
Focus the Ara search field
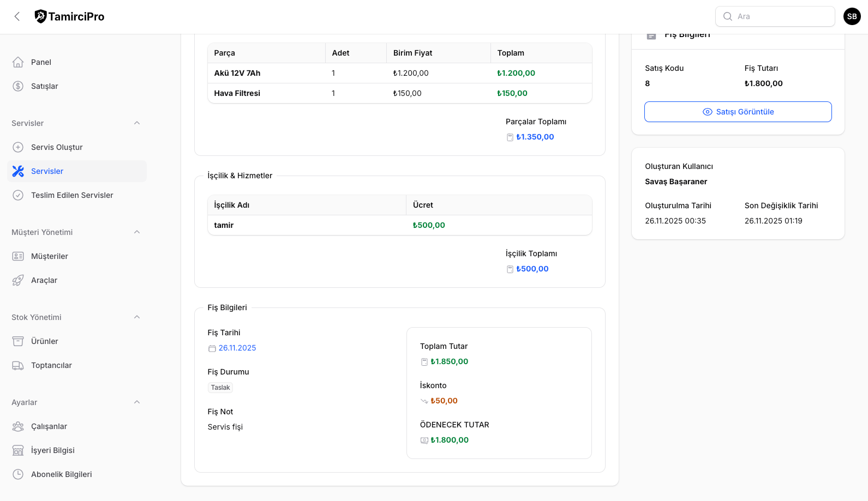781,16
